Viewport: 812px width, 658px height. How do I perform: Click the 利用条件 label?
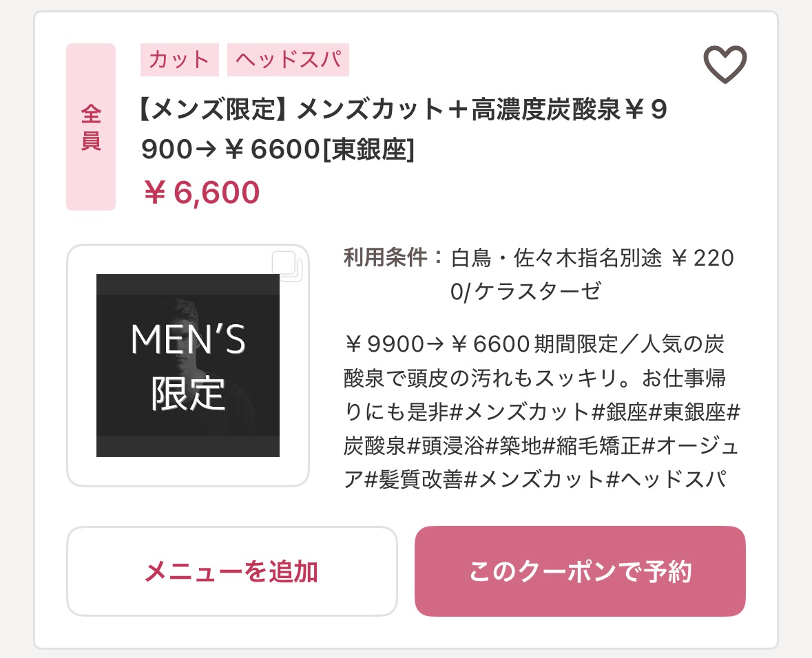coord(393,258)
